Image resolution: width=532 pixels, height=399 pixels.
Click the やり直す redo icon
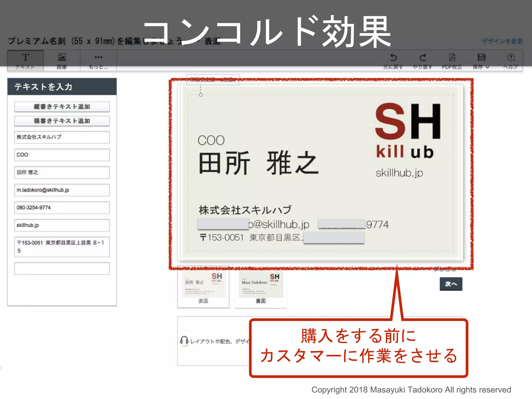coord(423,57)
